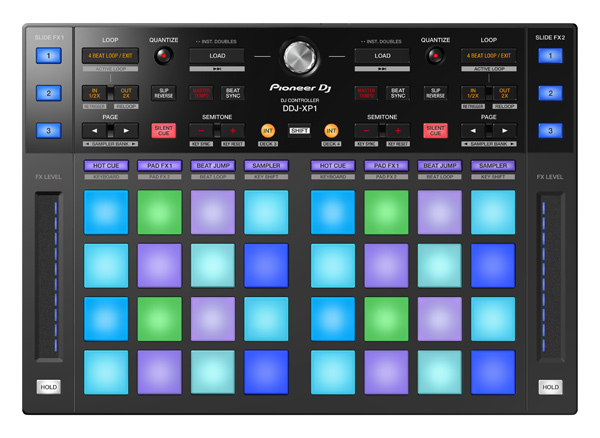The width and height of the screenshot is (600, 438).
Task: Hit bottom-row pad under right HOT CUE
Action: (x=333, y=372)
